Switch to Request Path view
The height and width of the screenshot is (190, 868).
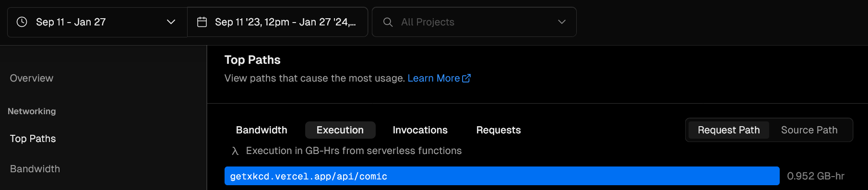728,130
